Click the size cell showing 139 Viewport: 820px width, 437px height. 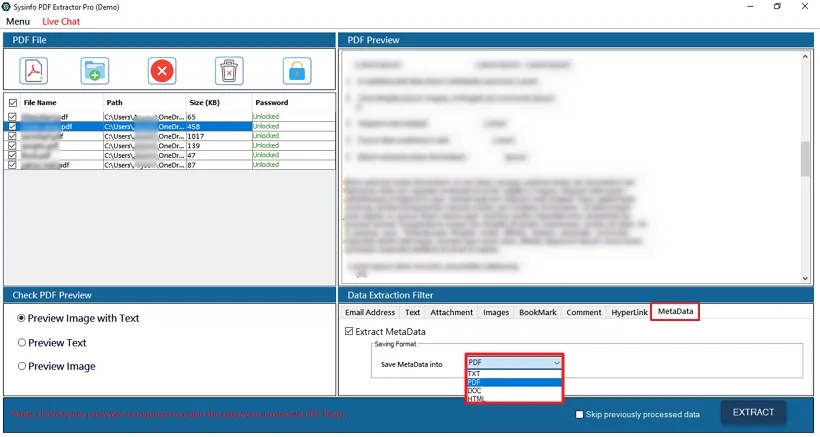(x=219, y=145)
